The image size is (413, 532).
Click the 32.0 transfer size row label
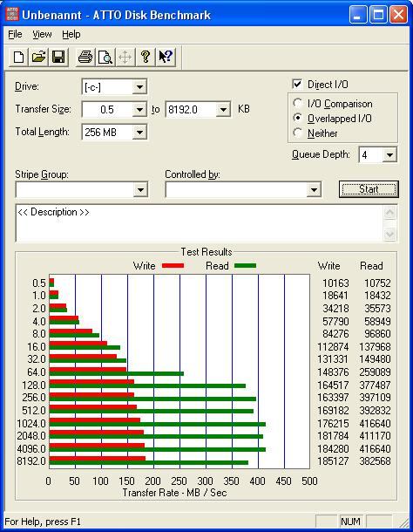(x=37, y=359)
